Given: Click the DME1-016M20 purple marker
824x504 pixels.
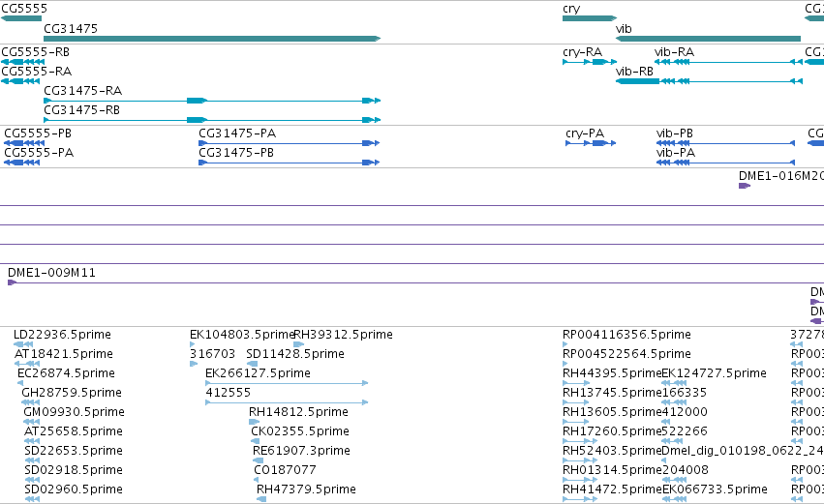Looking at the screenshot, I should (745, 186).
